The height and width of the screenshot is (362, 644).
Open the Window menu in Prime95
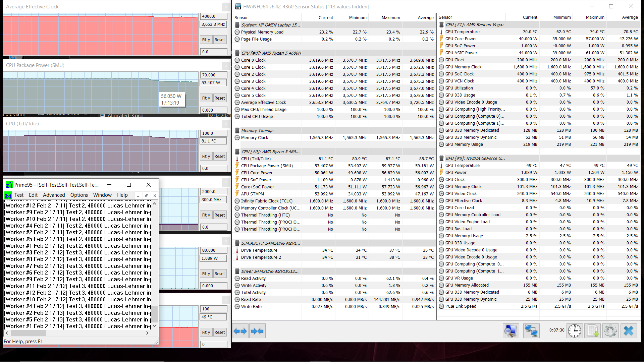(x=102, y=195)
